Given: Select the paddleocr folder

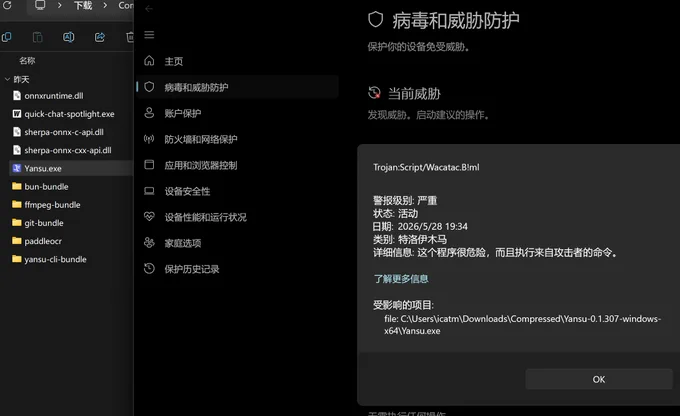Looking at the screenshot, I should click(43, 241).
